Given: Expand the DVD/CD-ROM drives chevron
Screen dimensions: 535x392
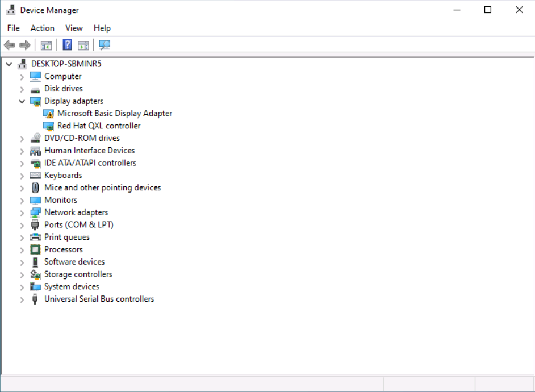Looking at the screenshot, I should pos(22,139).
